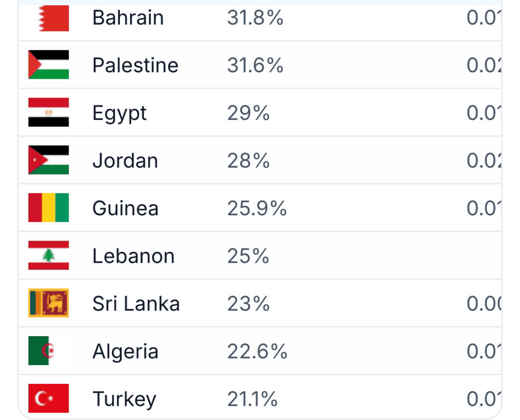Screen dimensions: 520x420
Task: Click the Palestine flag icon
Action: 48,64
